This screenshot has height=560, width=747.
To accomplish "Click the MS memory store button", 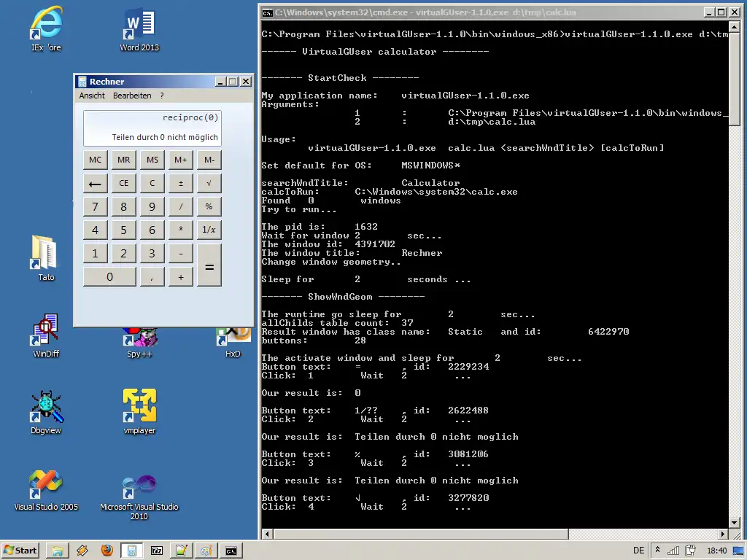I will pos(152,160).
